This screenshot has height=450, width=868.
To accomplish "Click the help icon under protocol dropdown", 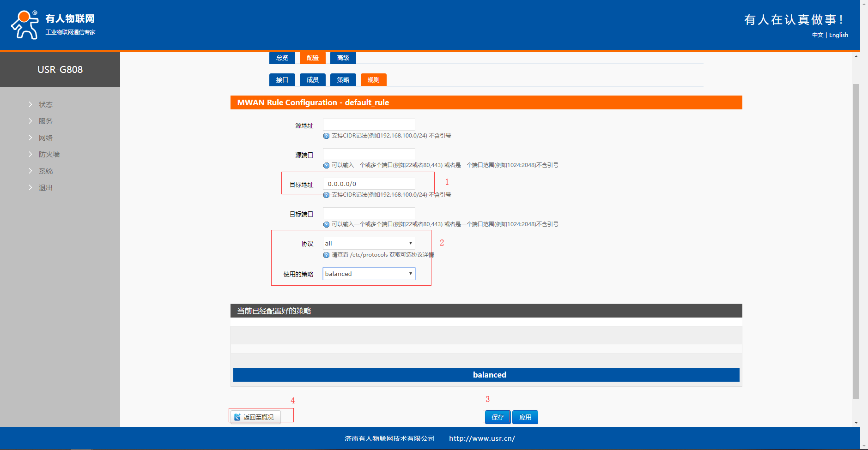I will tap(326, 255).
